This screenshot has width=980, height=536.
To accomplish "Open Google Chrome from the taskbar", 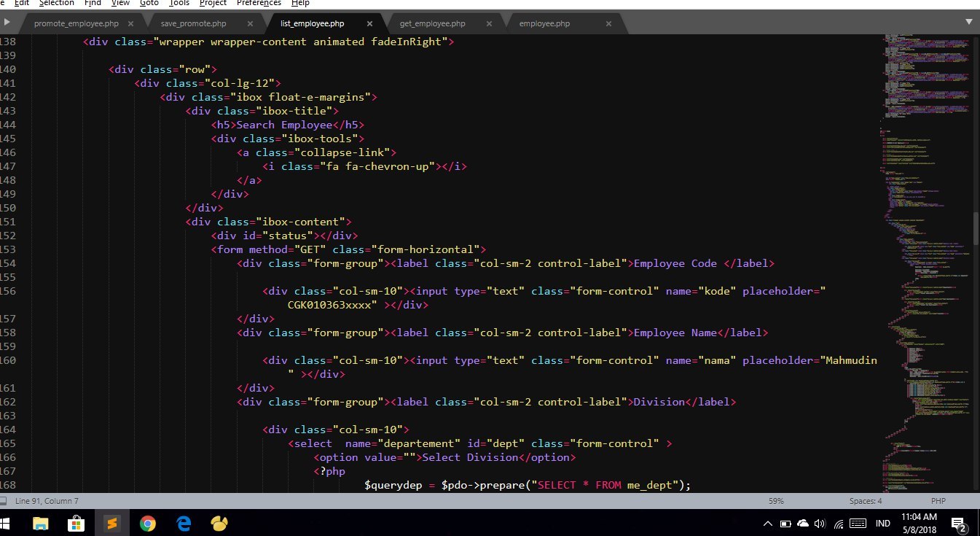I will (148, 523).
